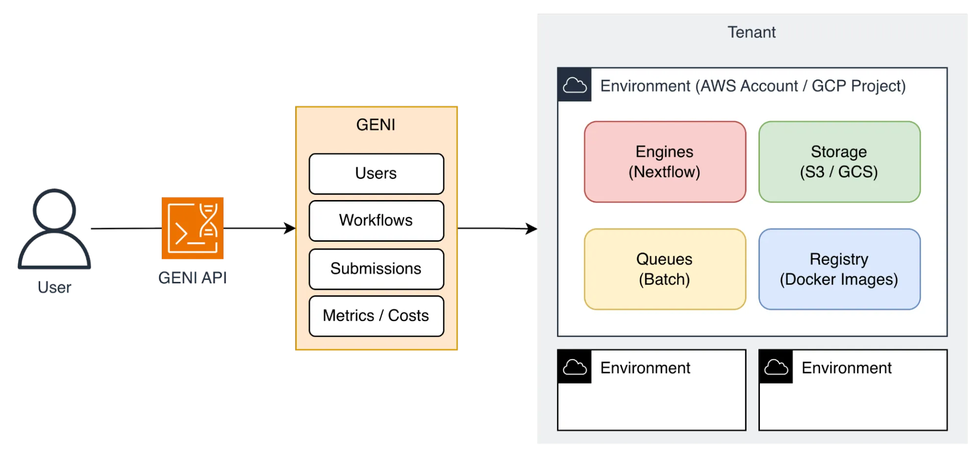This screenshot has height=457, width=980.
Task: Click the cloud icon of the lower-left Environment
Action: (575, 367)
